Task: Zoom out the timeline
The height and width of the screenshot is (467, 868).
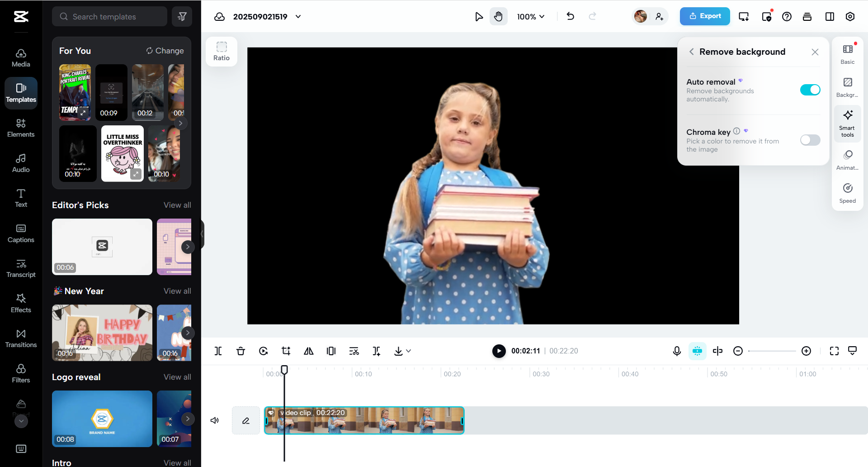Action: click(738, 351)
